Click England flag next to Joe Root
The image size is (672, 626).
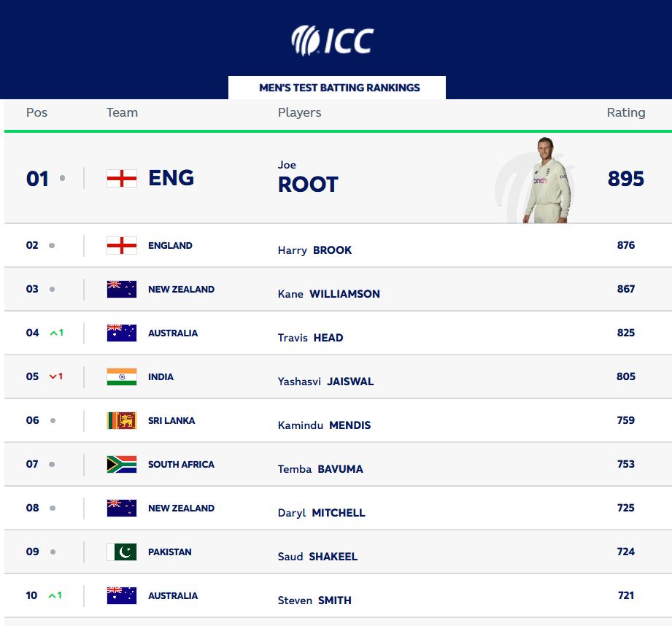click(122, 178)
